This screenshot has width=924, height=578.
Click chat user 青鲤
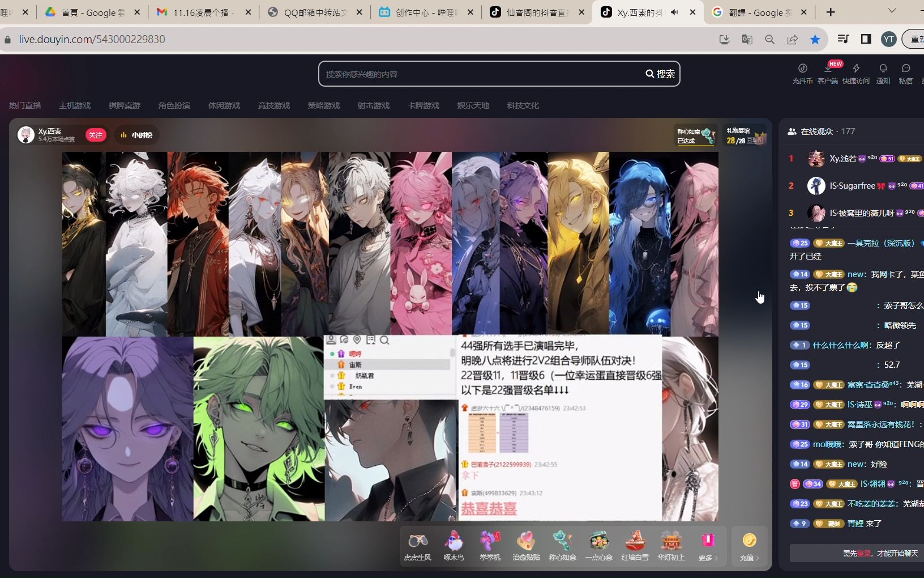(855, 524)
